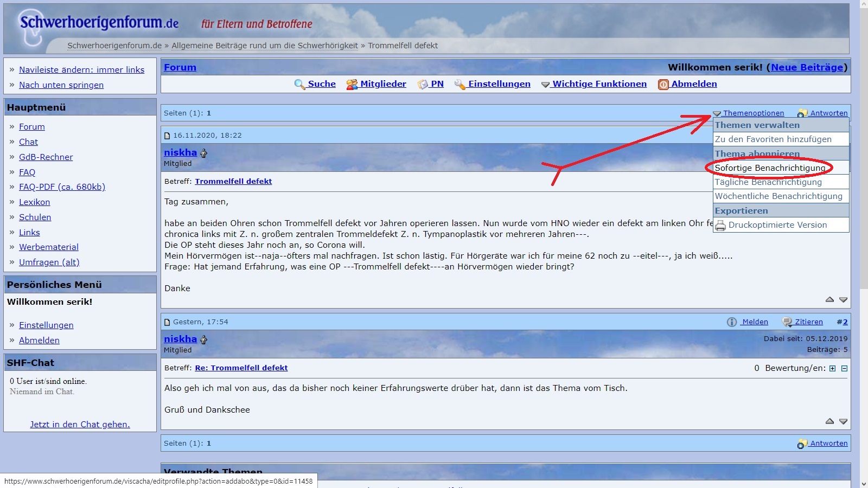Open the GdB-Rechner sidebar link
Screen dimensions: 868x488
[46, 157]
